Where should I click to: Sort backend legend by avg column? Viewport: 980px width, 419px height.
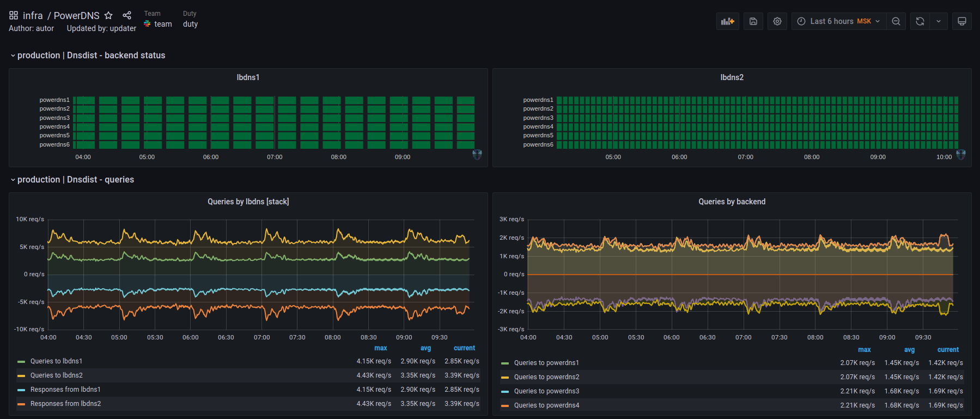[x=909, y=350]
